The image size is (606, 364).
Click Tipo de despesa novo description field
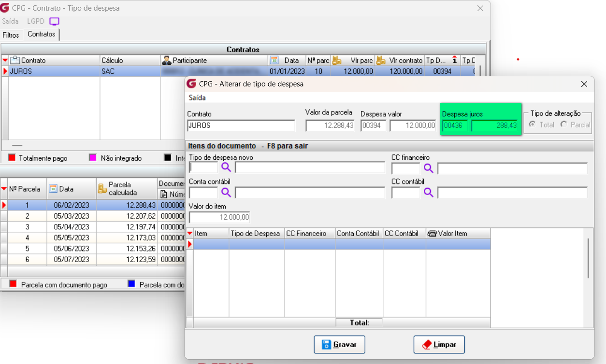point(310,168)
